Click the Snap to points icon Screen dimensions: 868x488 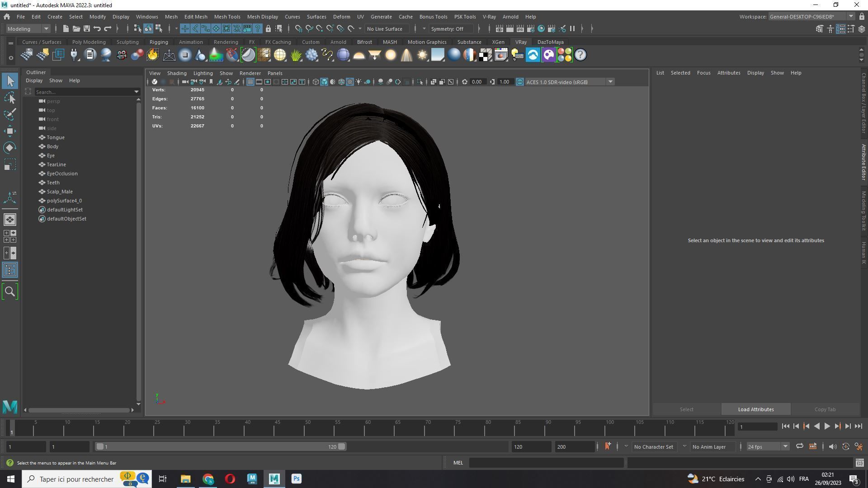click(320, 28)
